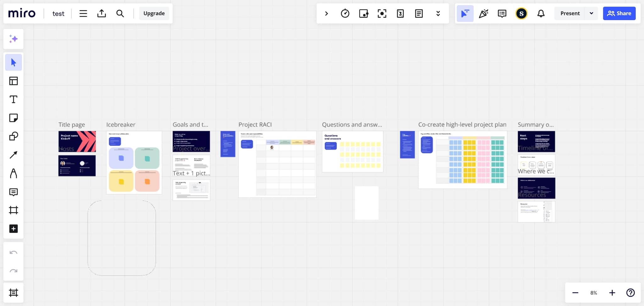
Task: Toggle collaborators' cursors visibility
Action: pos(465,14)
